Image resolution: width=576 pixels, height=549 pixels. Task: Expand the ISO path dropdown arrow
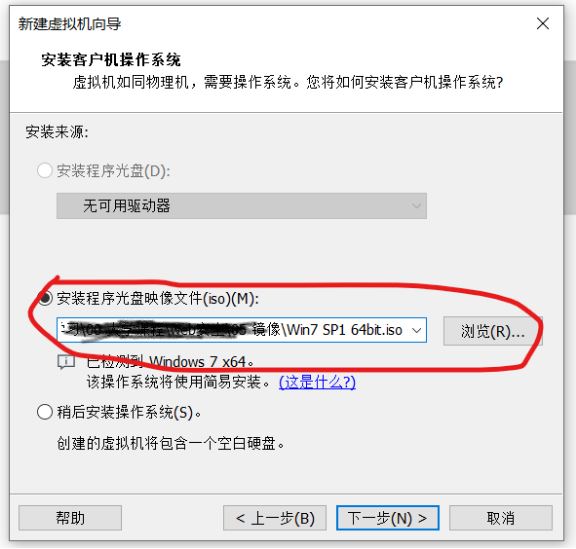click(x=416, y=330)
